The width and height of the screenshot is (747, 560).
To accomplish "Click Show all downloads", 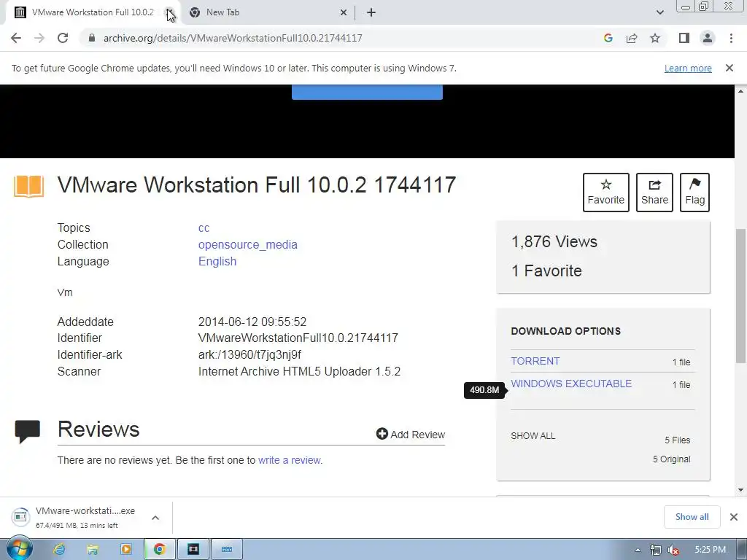I will [692, 517].
